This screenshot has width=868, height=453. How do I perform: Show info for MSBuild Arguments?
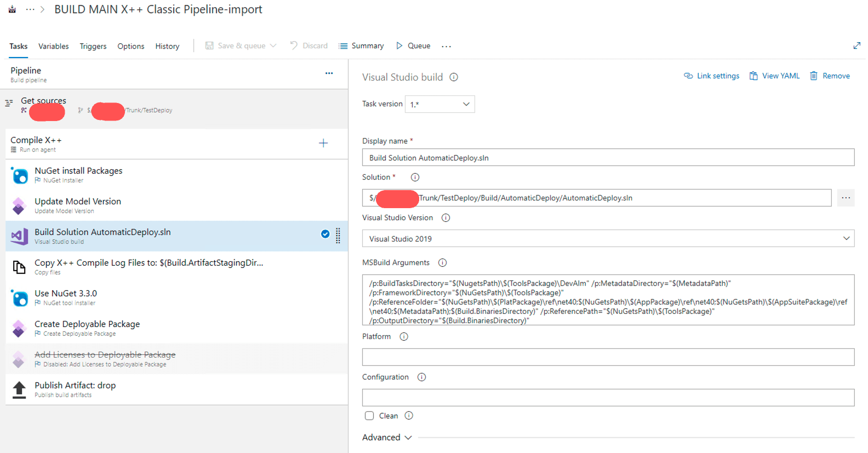point(443,262)
